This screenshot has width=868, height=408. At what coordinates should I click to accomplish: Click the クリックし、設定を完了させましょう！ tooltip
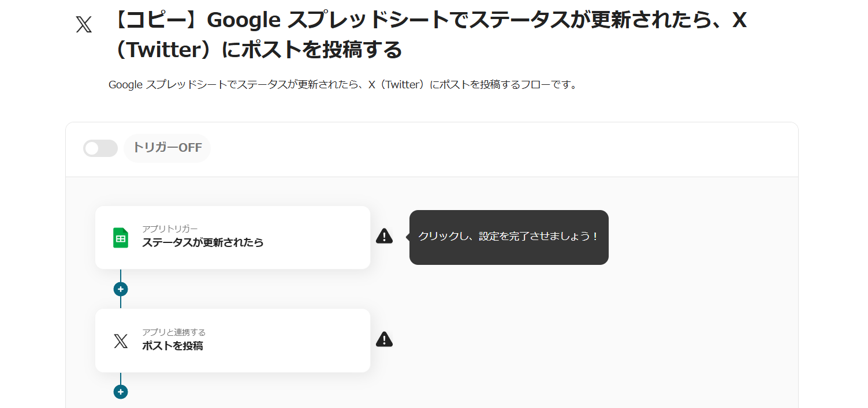point(508,237)
